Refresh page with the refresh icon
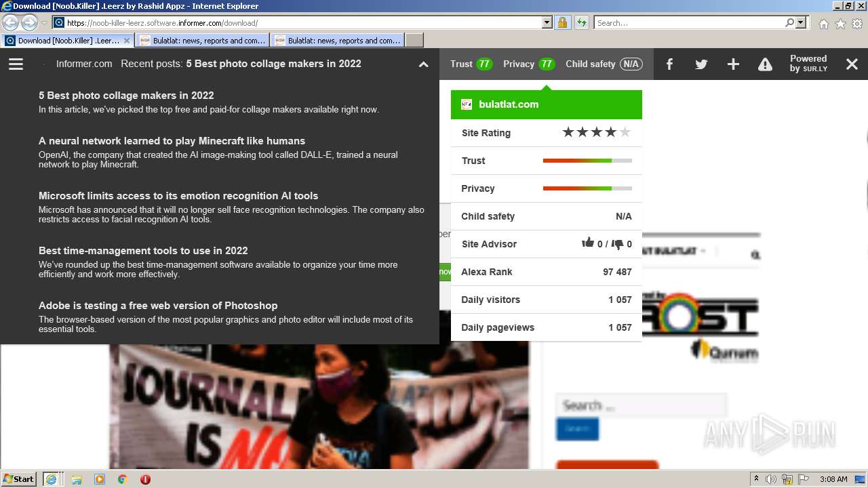868x488 pixels. (581, 22)
